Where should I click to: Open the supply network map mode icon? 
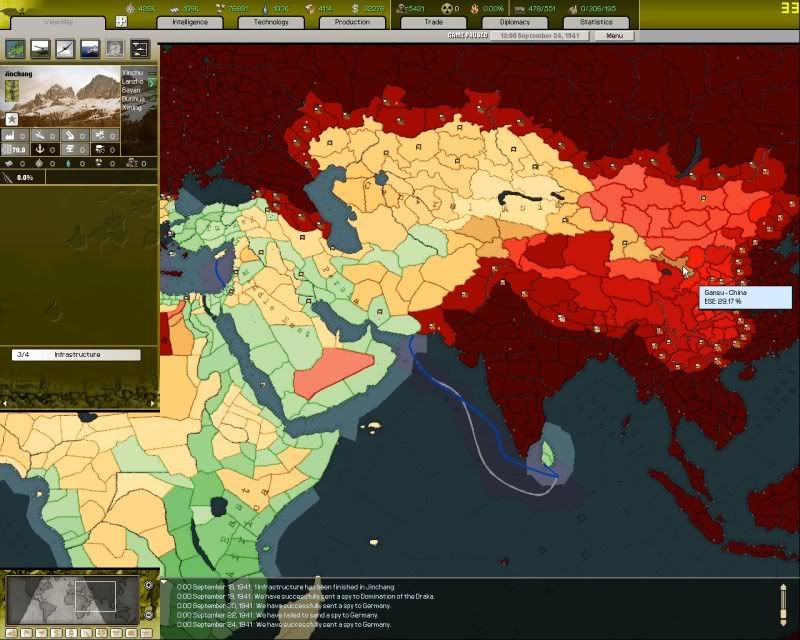pyautogui.click(x=141, y=48)
